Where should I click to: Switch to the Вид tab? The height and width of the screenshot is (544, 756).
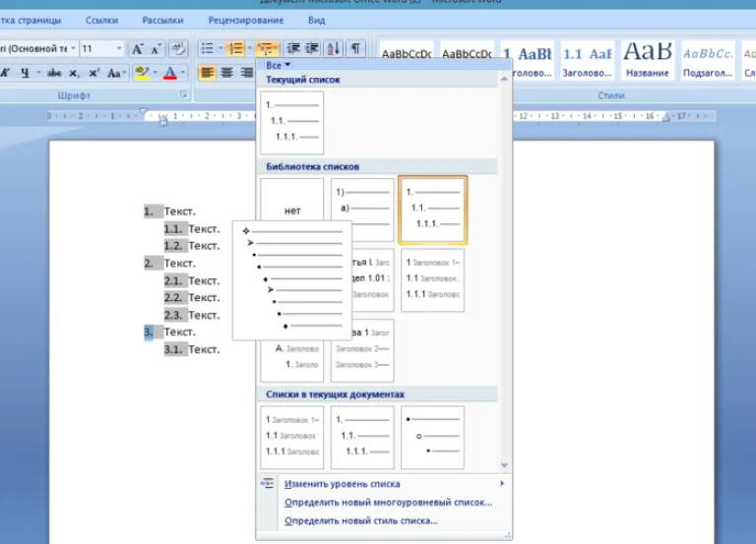click(316, 21)
